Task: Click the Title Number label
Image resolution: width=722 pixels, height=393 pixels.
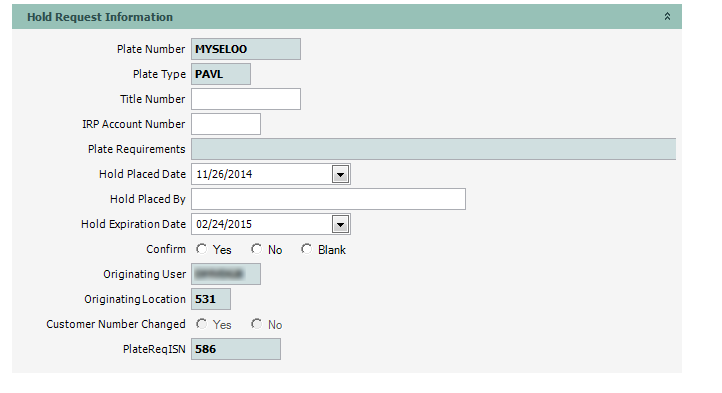Action: [153, 99]
